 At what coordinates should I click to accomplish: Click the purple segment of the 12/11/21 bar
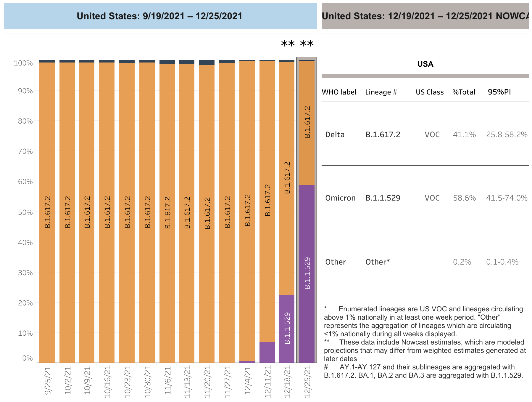267,352
